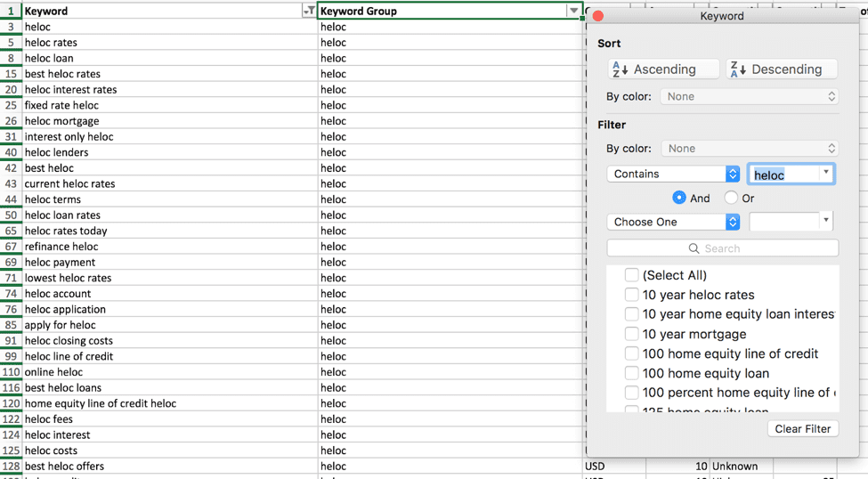This screenshot has width=868, height=479.
Task: Select the Or radio button
Action: click(x=731, y=198)
